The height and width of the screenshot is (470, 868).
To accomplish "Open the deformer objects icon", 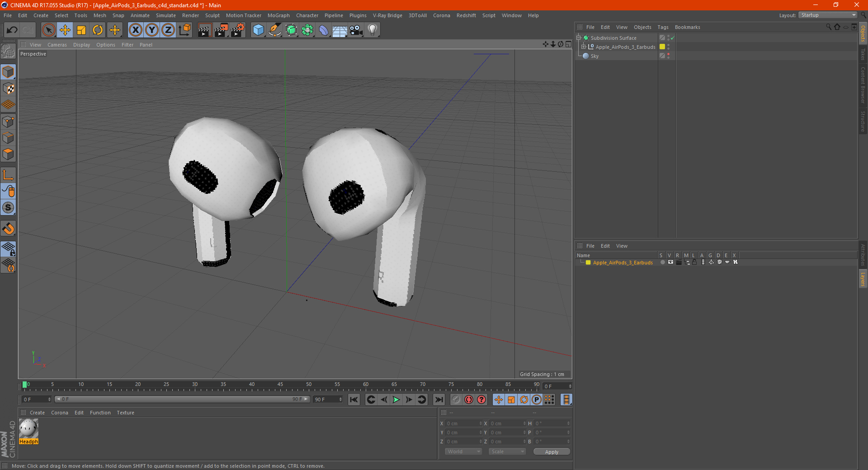I will pos(324,30).
